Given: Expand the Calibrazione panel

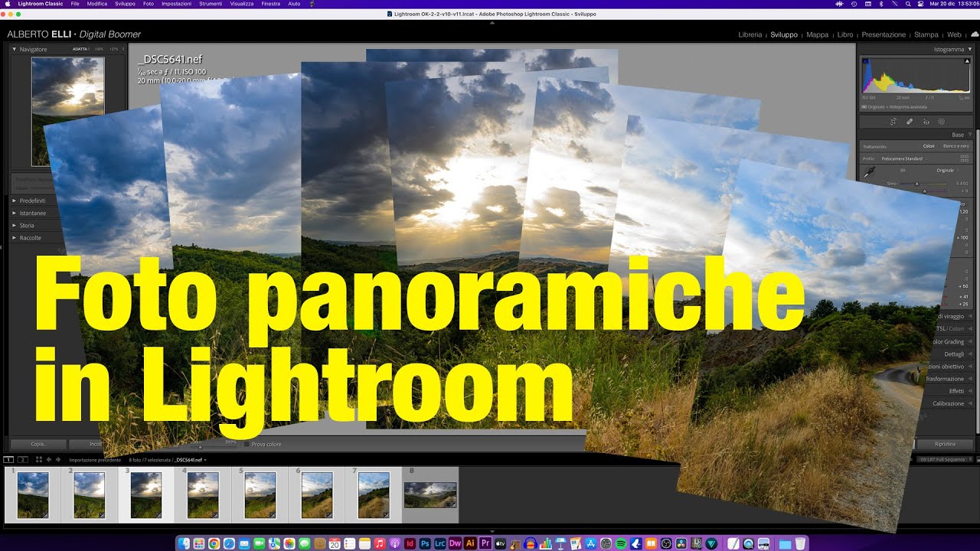Looking at the screenshot, I should click(x=970, y=403).
